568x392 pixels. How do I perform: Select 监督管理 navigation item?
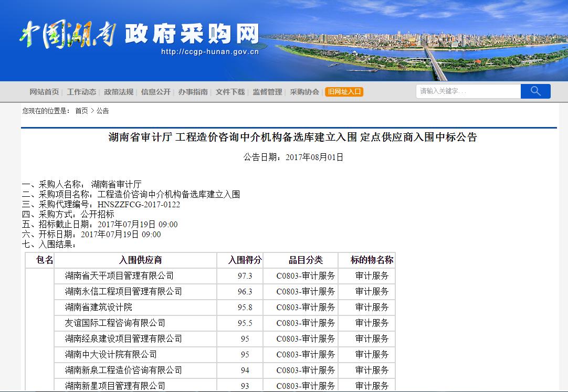pyautogui.click(x=267, y=92)
